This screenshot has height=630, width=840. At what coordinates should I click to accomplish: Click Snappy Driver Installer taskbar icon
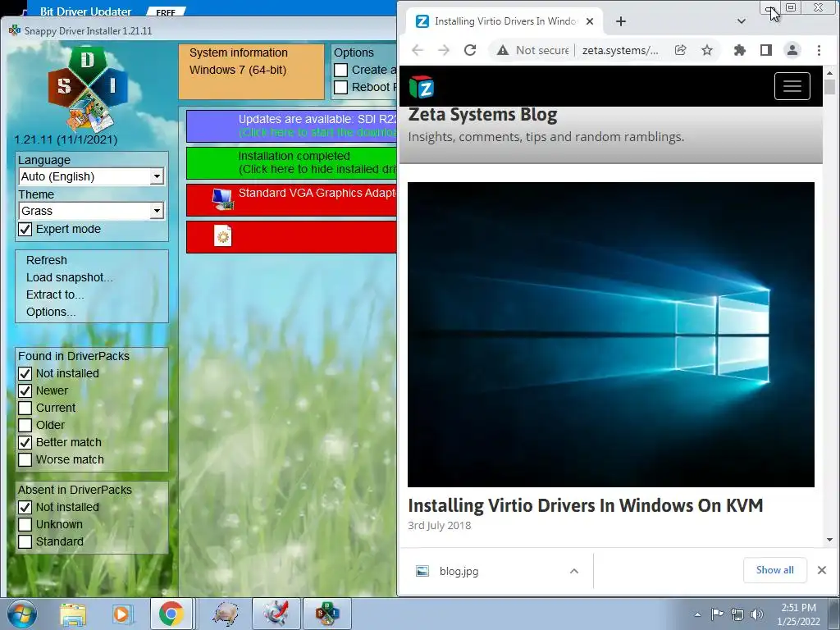[x=327, y=614]
